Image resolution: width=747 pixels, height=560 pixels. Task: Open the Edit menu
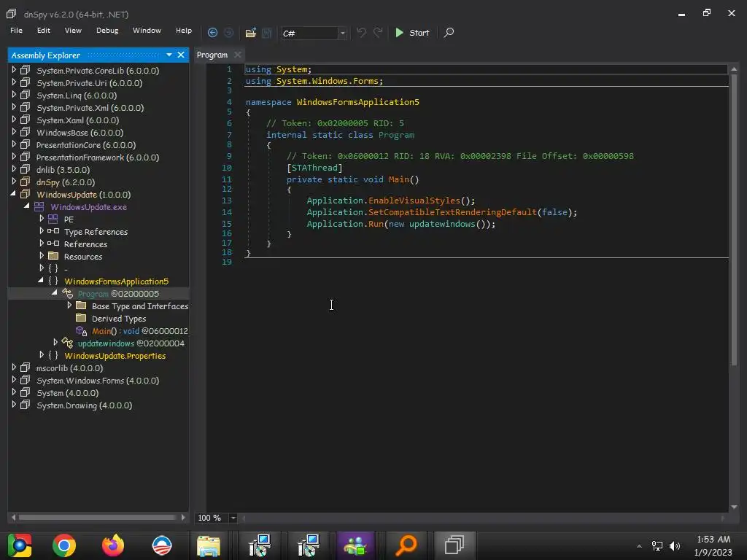click(43, 30)
